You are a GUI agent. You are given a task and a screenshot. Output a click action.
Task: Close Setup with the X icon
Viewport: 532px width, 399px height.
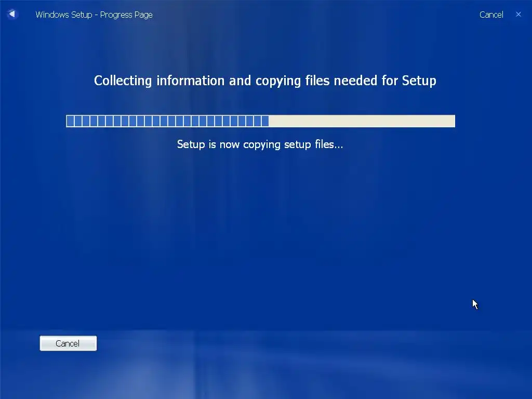(x=518, y=14)
